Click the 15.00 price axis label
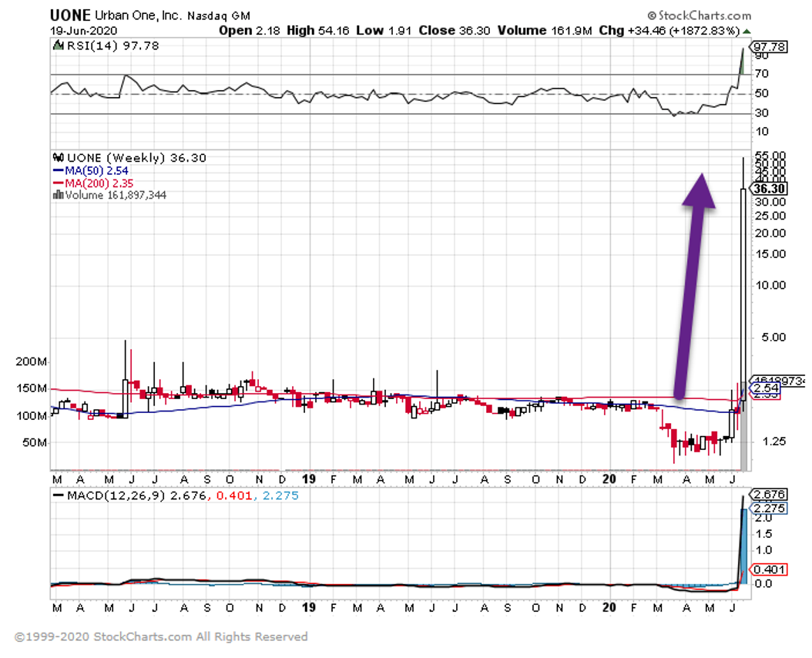The image size is (812, 658). tap(770, 253)
